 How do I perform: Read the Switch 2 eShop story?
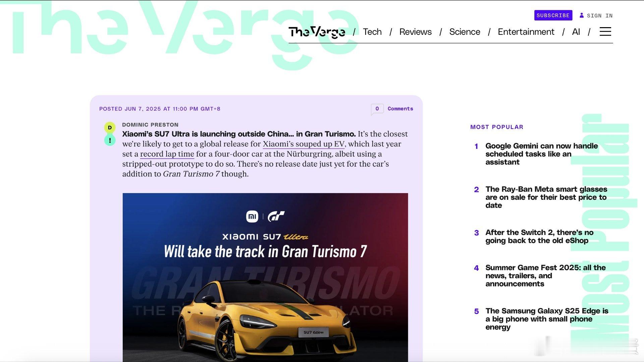click(539, 236)
